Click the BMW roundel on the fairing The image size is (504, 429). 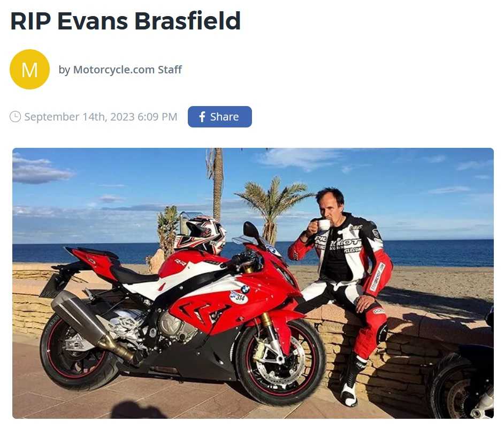245,289
